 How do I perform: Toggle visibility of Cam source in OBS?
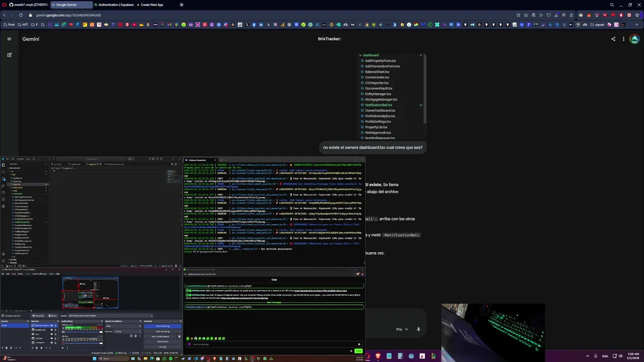(x=52, y=334)
